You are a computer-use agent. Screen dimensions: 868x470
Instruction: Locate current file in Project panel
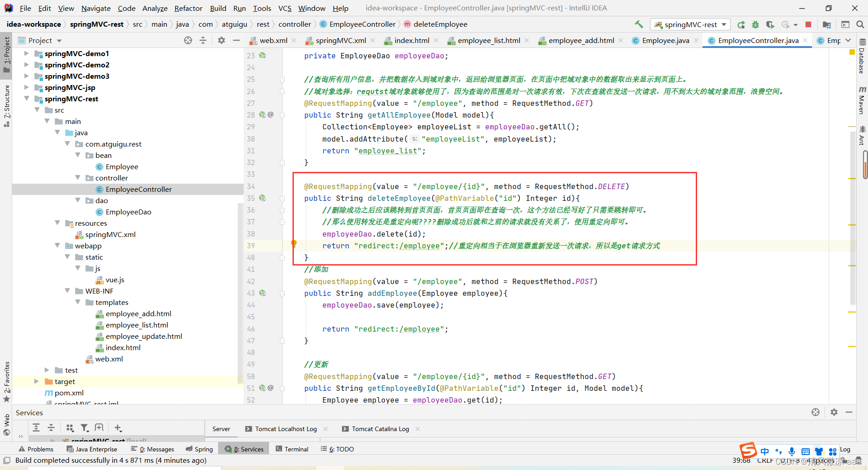click(188, 40)
